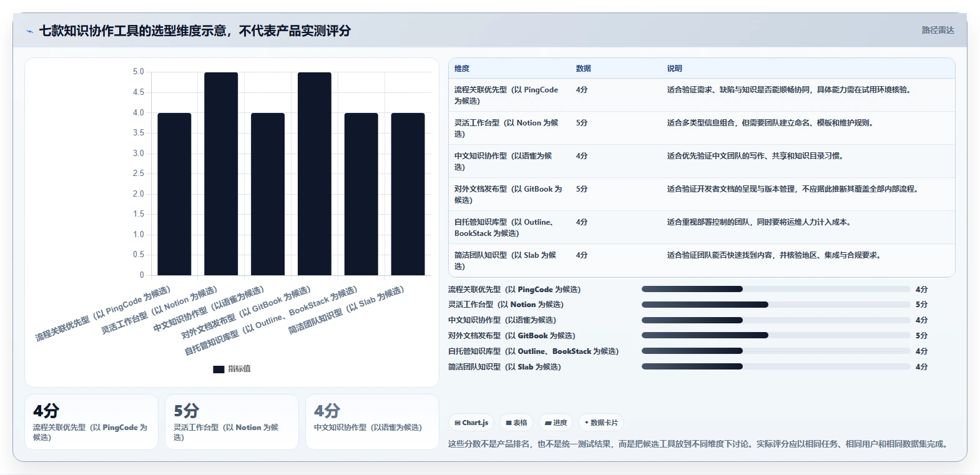The width and height of the screenshot is (980, 475).
Task: Click the chart bar for 灵活工作台型 Notion
Action: click(221, 174)
